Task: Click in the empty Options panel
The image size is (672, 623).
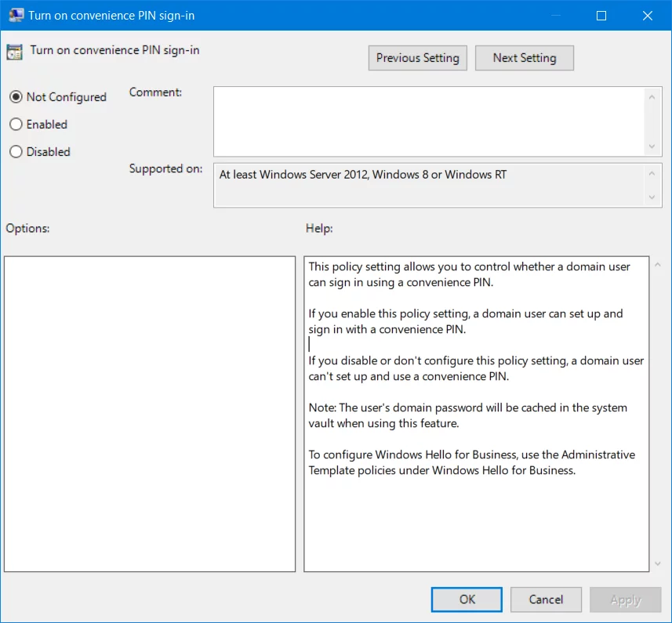Action: click(150, 414)
